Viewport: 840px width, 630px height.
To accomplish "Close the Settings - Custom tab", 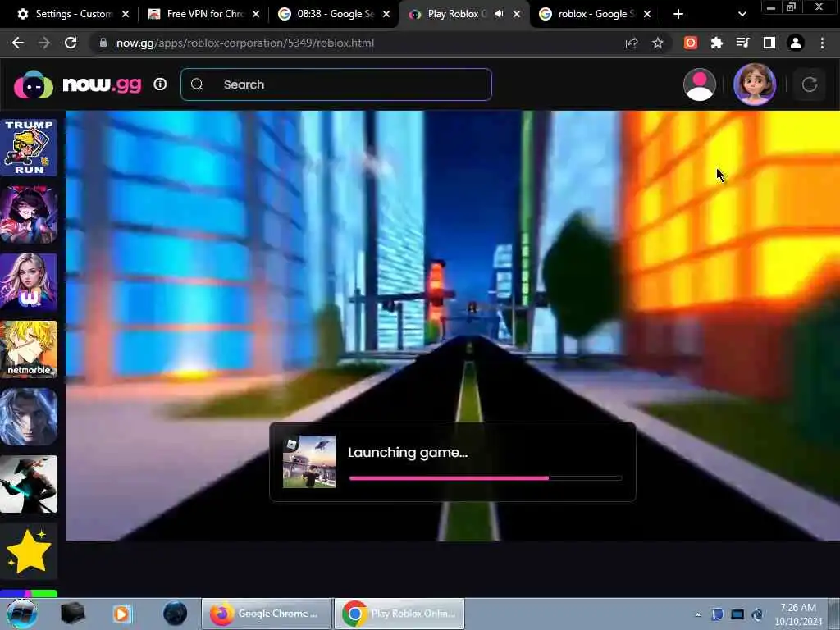I will click(126, 14).
